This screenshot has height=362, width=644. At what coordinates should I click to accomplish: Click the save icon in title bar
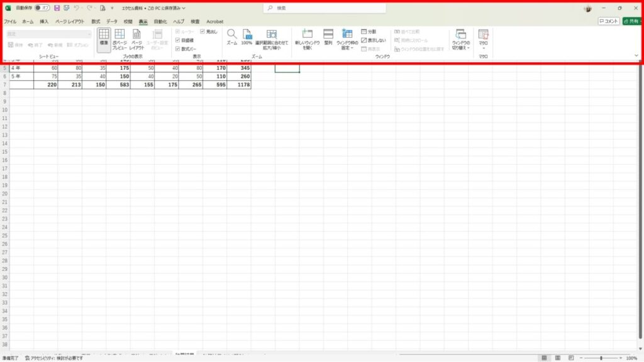click(57, 8)
